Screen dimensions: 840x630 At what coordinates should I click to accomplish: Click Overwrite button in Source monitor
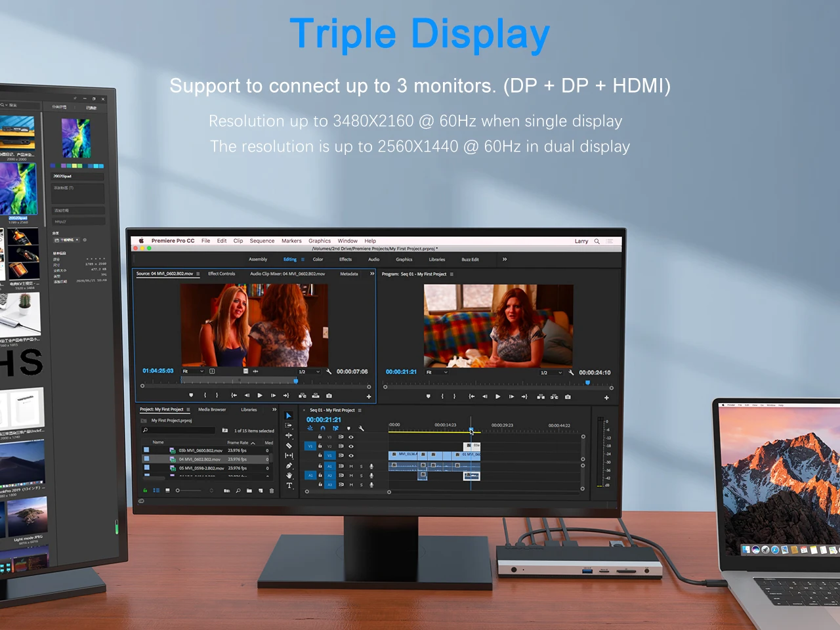[x=316, y=396]
